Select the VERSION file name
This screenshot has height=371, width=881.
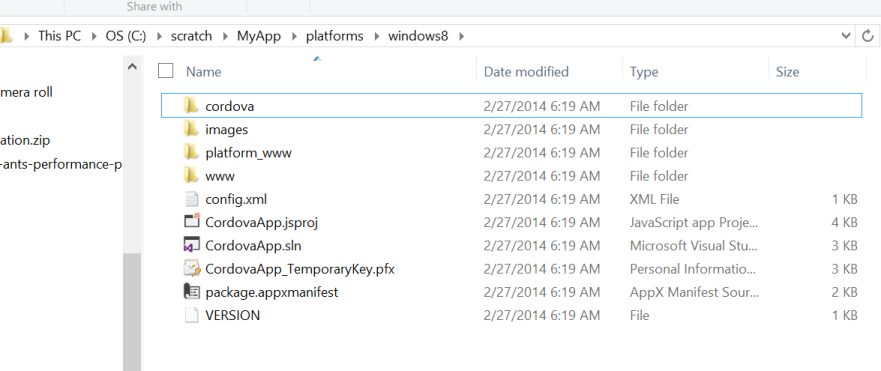[x=233, y=315]
